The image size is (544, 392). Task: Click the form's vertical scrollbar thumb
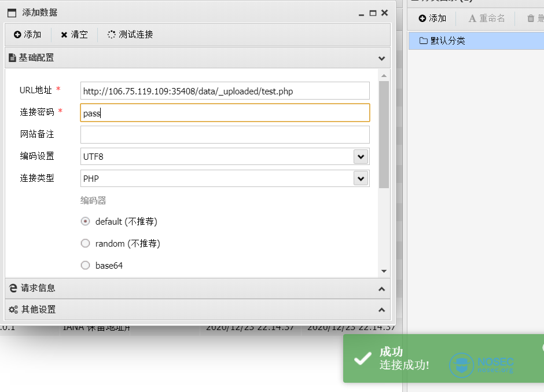[x=384, y=135]
